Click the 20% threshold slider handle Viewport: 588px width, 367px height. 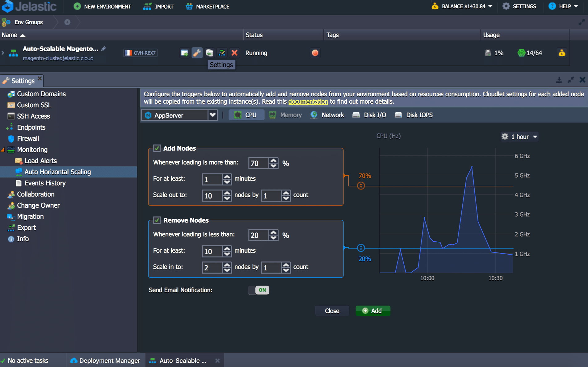pyautogui.click(x=361, y=248)
